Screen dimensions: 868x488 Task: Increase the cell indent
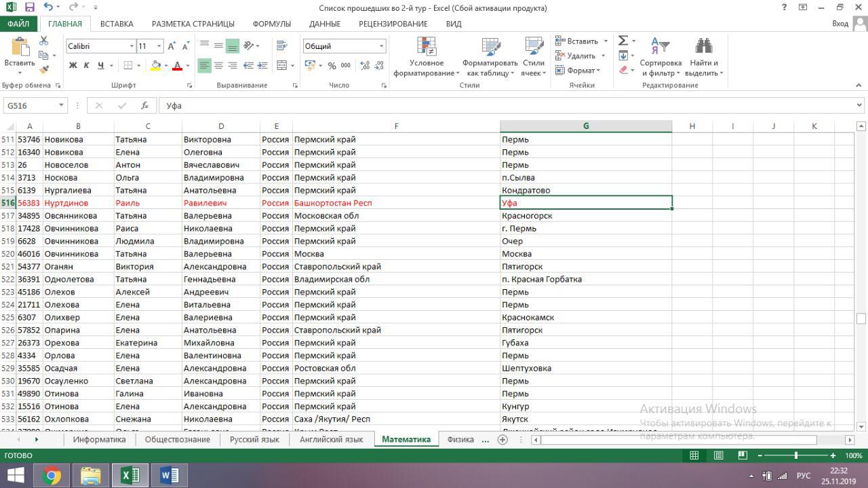262,66
